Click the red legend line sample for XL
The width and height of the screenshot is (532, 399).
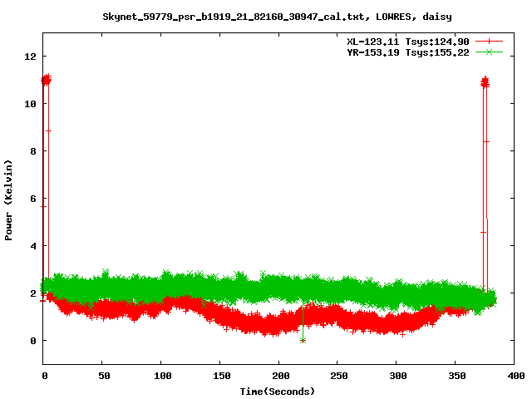(489, 42)
